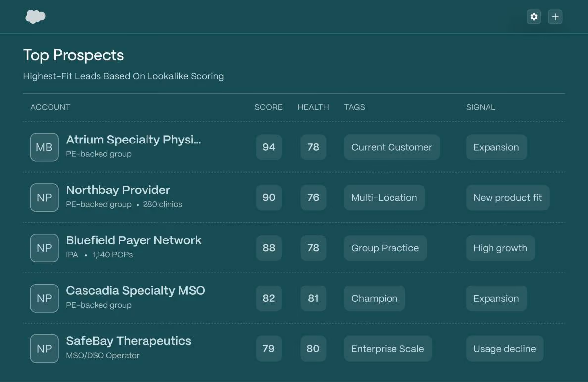Open the Northbay Provider account
Viewport: 588px width, 382px height.
point(118,190)
